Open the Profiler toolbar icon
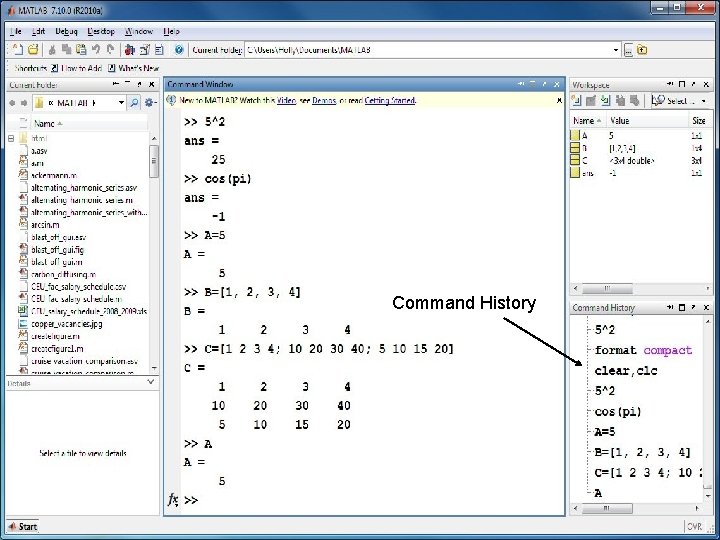The width and height of the screenshot is (720, 540). point(159,50)
